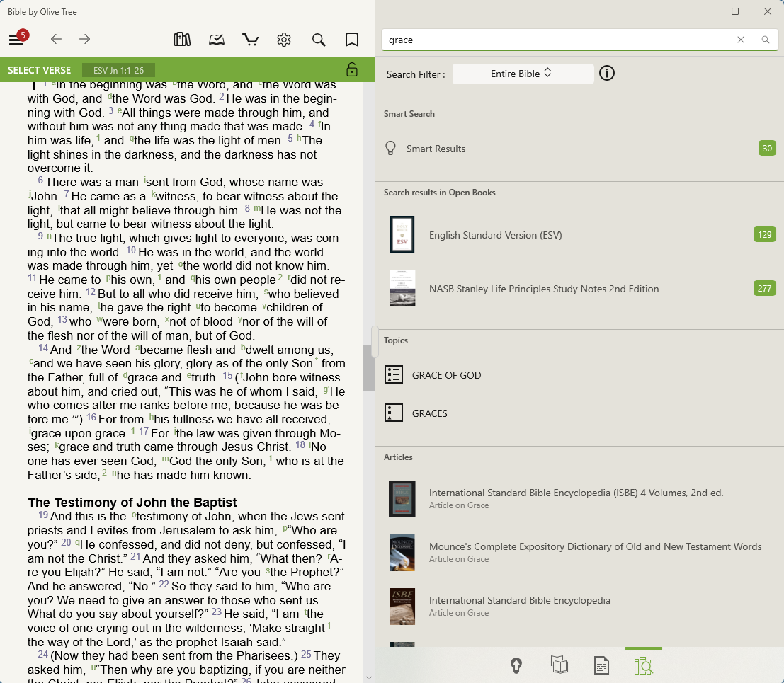
Task: Open ESV Jn 1:1-26 verse chooser
Action: [118, 70]
